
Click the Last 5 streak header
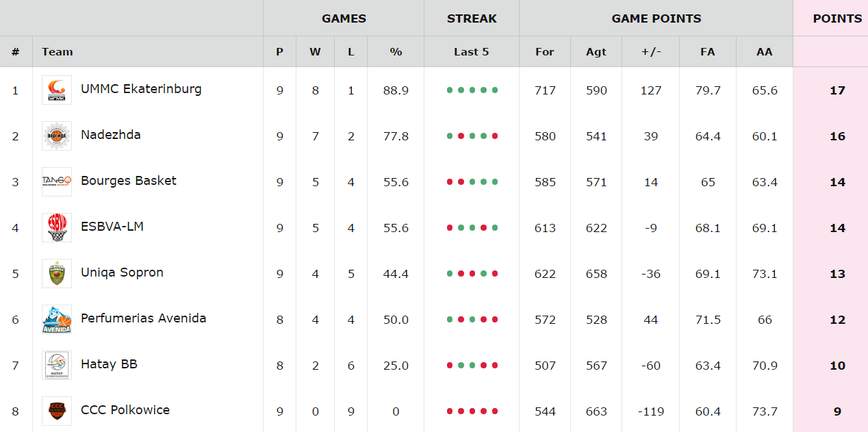[472, 51]
